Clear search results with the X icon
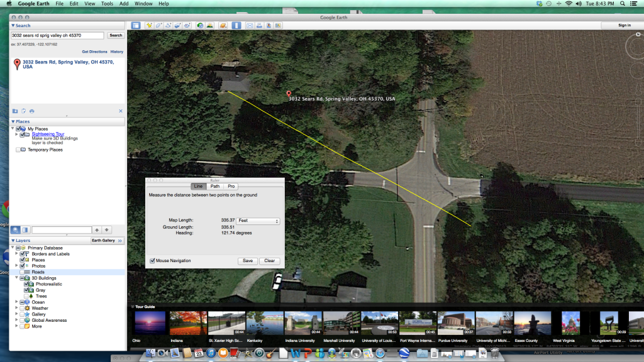The width and height of the screenshot is (644, 362). click(x=121, y=111)
